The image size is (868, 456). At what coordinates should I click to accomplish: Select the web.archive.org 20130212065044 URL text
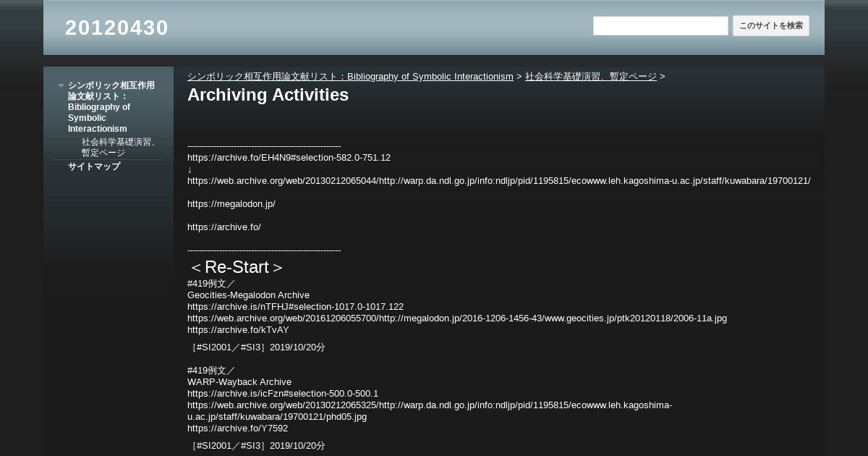tap(499, 181)
